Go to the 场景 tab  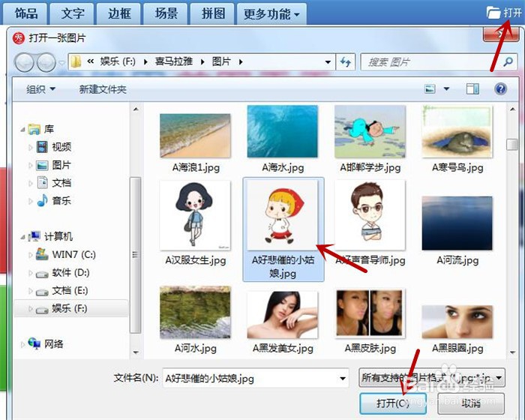click(166, 14)
